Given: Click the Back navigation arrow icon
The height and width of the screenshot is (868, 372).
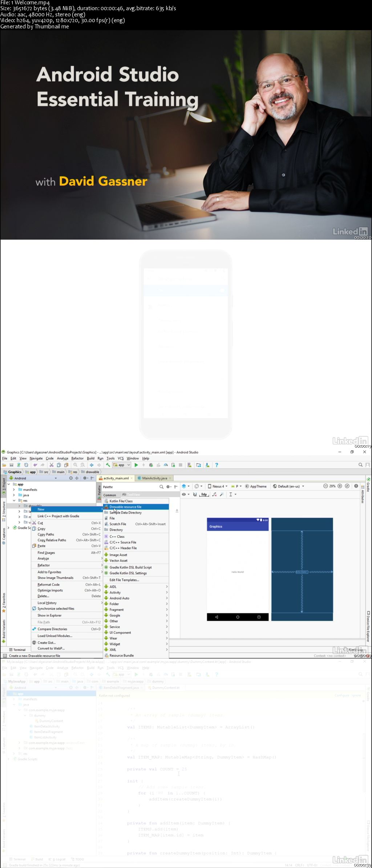Looking at the screenshot, I should (92, 465).
